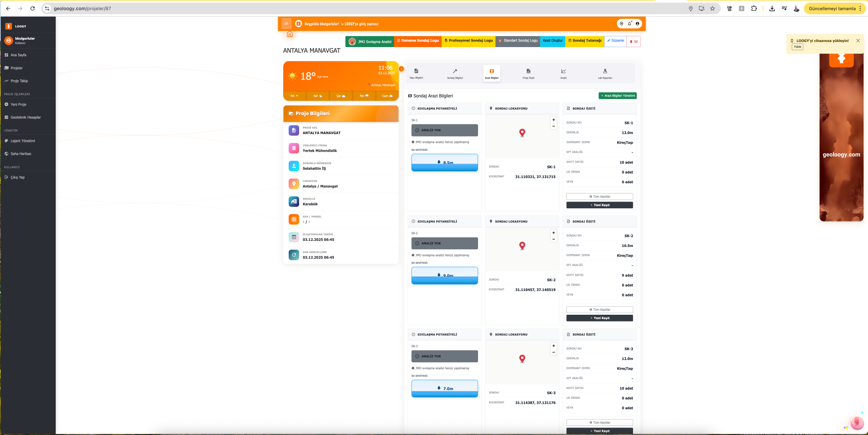
Task: Switch to Sondaj Bilgileri tab
Action: (x=455, y=73)
